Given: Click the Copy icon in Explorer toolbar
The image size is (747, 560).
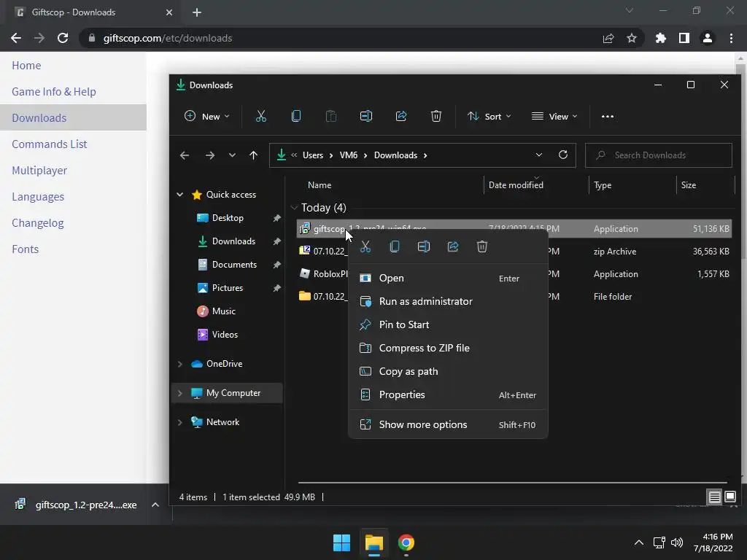Looking at the screenshot, I should click(296, 116).
